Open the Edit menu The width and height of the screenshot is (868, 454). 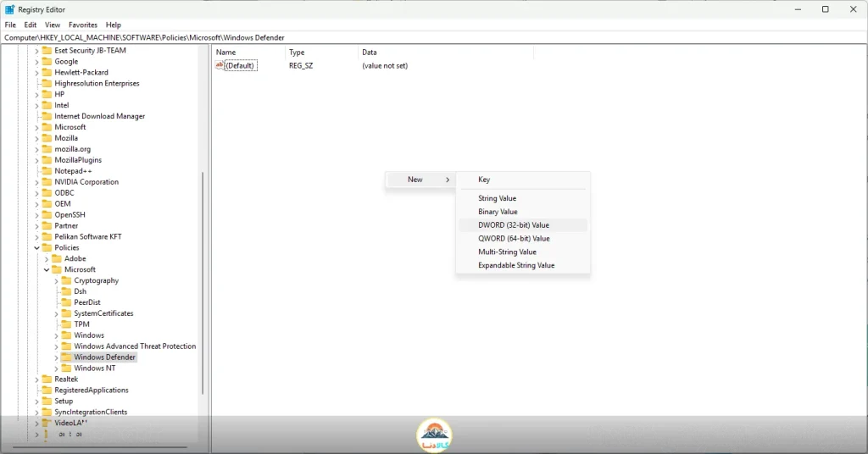(x=31, y=25)
